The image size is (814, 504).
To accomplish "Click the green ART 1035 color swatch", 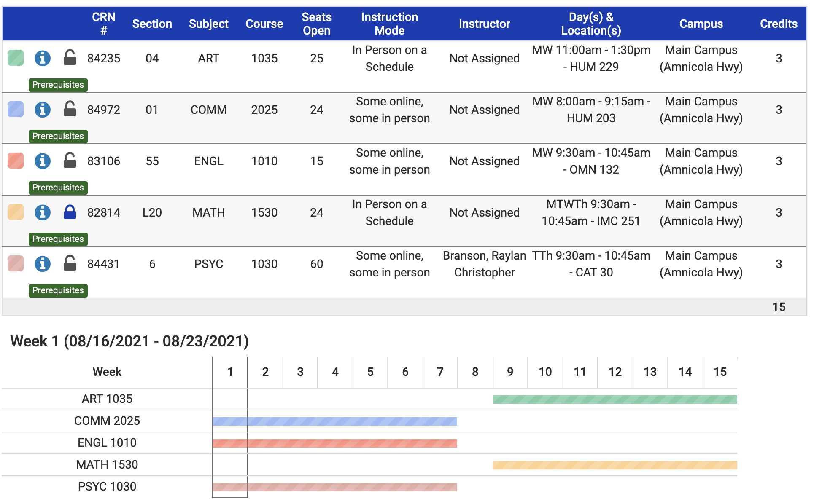I will point(16,58).
